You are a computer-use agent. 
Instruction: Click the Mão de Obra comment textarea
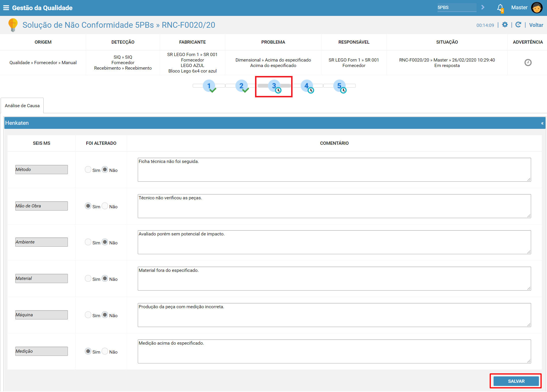(334, 206)
